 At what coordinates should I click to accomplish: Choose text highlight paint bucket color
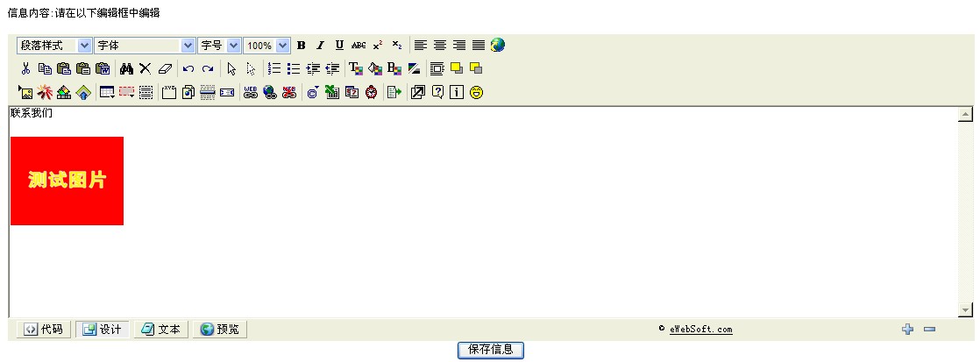coord(375,68)
